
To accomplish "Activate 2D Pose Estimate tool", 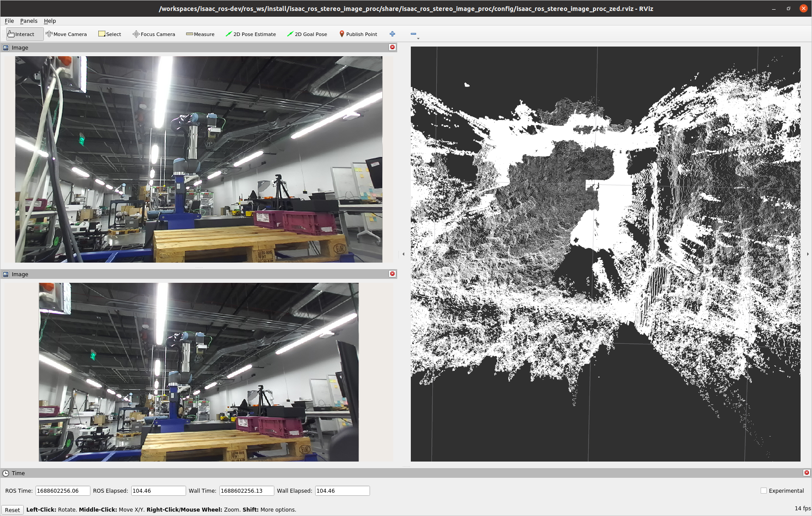I will pyautogui.click(x=251, y=34).
